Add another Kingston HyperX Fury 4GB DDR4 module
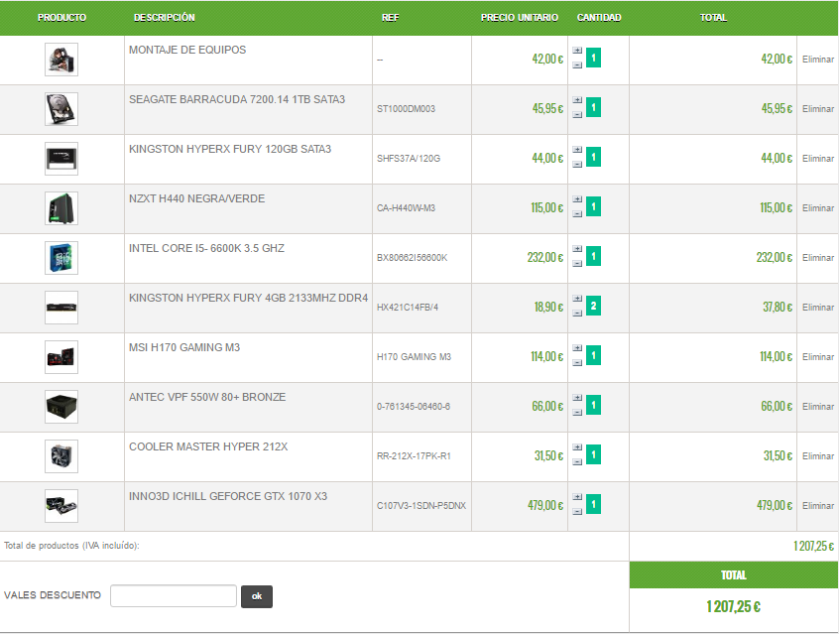This screenshot has width=840, height=634. 577,299
